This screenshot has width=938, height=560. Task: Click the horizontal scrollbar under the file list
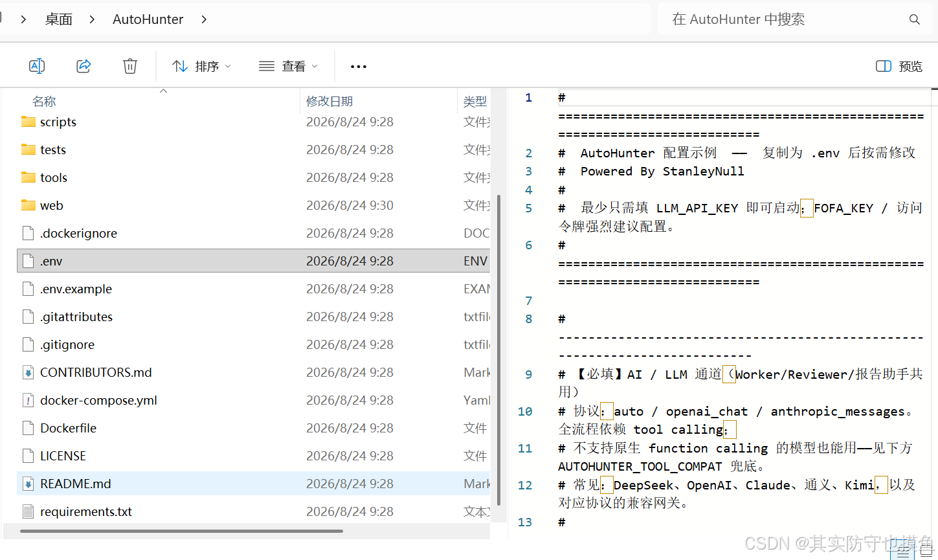(x=181, y=531)
